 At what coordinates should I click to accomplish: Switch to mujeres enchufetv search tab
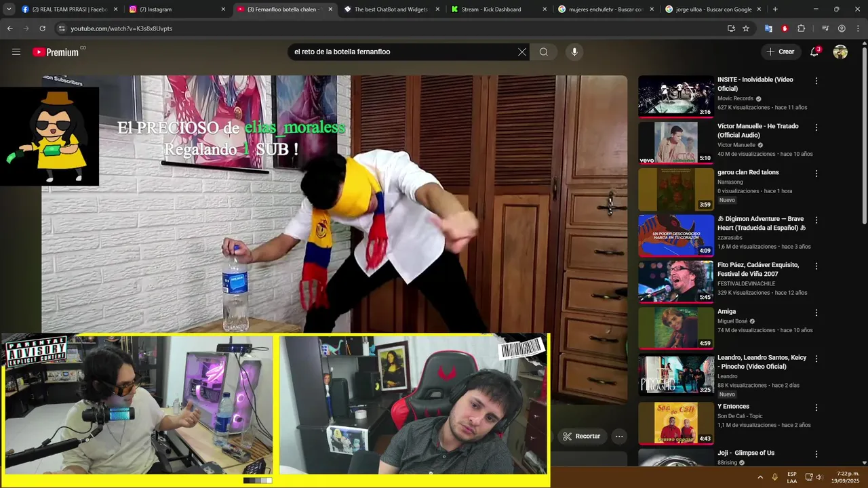[606, 9]
